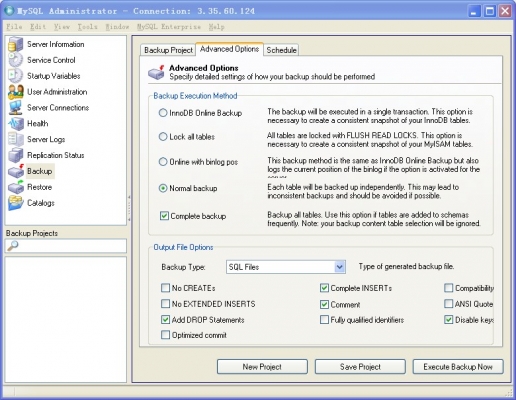Enable Fully qualified identifiers checkbox
516x400 pixels.
tap(324, 320)
